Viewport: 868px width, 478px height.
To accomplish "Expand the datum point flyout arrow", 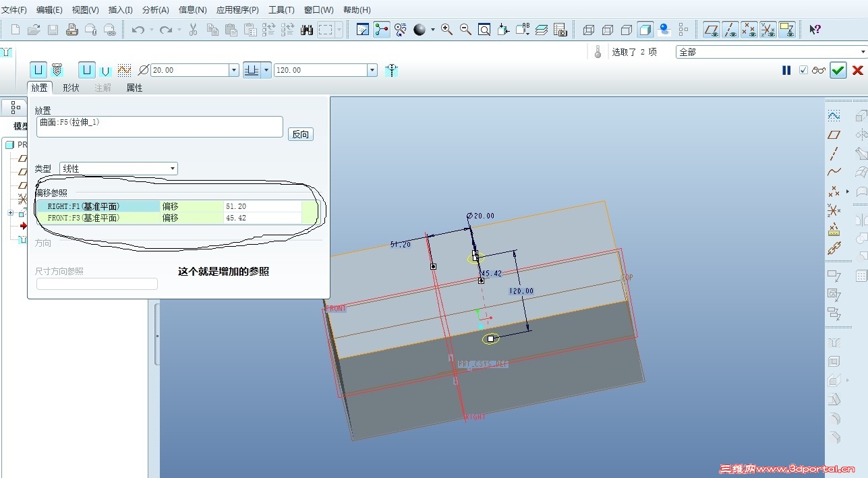I will 847,191.
